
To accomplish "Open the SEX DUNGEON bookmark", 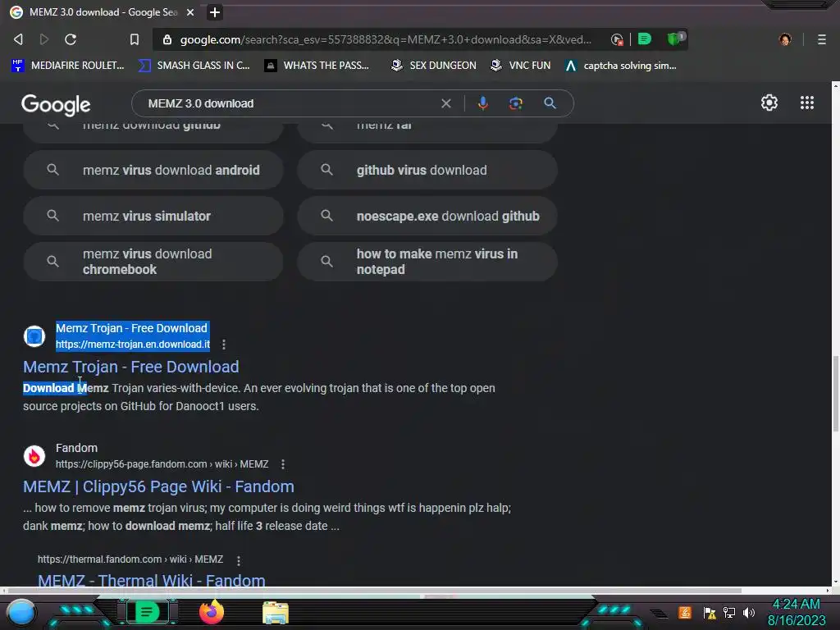I will pyautogui.click(x=433, y=66).
